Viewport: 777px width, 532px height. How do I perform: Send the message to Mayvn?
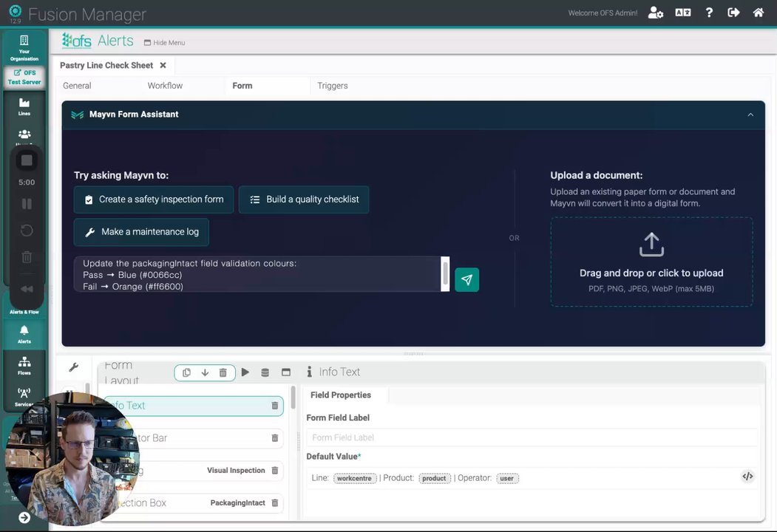tap(466, 280)
